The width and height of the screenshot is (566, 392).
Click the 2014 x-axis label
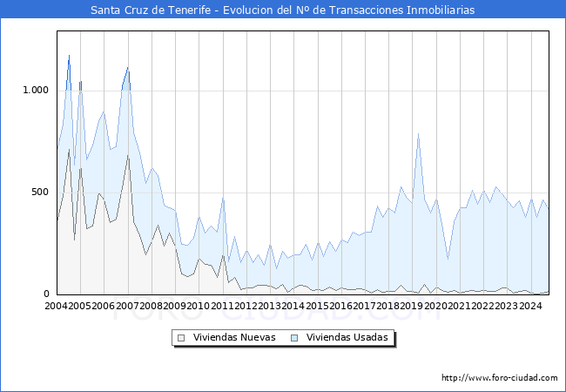293,306
